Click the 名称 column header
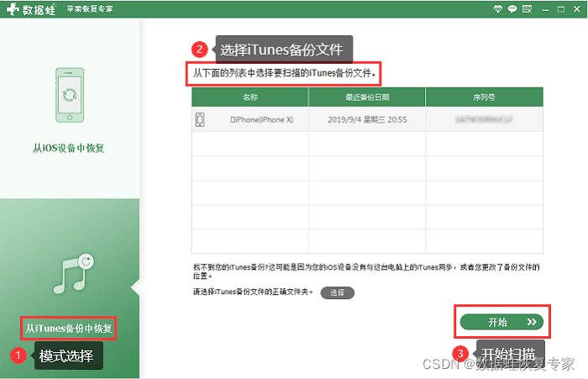This screenshot has width=588, height=379. (250, 97)
